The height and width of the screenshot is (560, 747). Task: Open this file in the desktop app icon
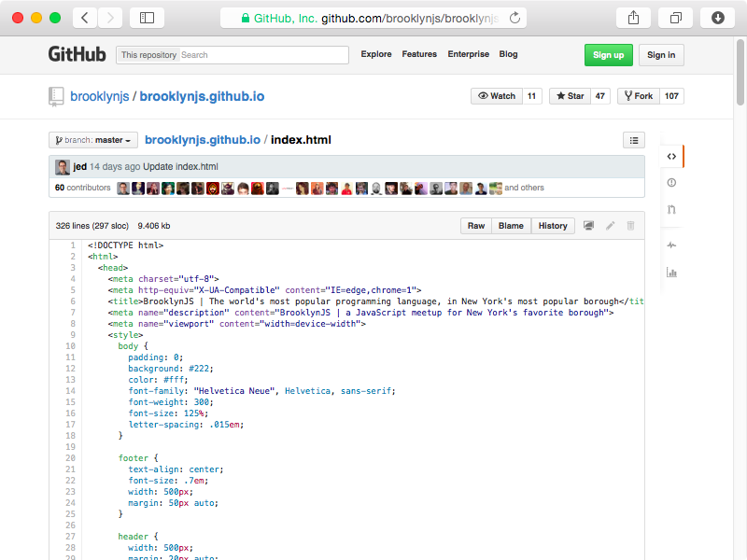pyautogui.click(x=589, y=226)
